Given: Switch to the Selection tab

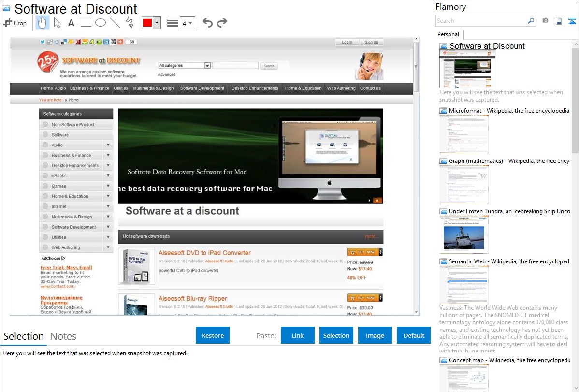Looking at the screenshot, I should pos(24,336).
